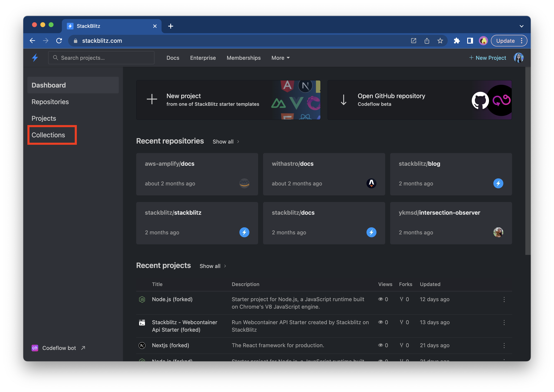Bookmark page with star icon
Viewport: 554px width, 392px height.
point(440,41)
